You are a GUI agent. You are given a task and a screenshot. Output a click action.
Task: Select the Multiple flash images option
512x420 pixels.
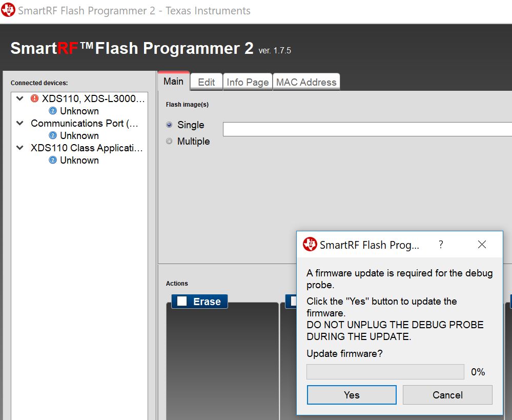[x=169, y=141]
